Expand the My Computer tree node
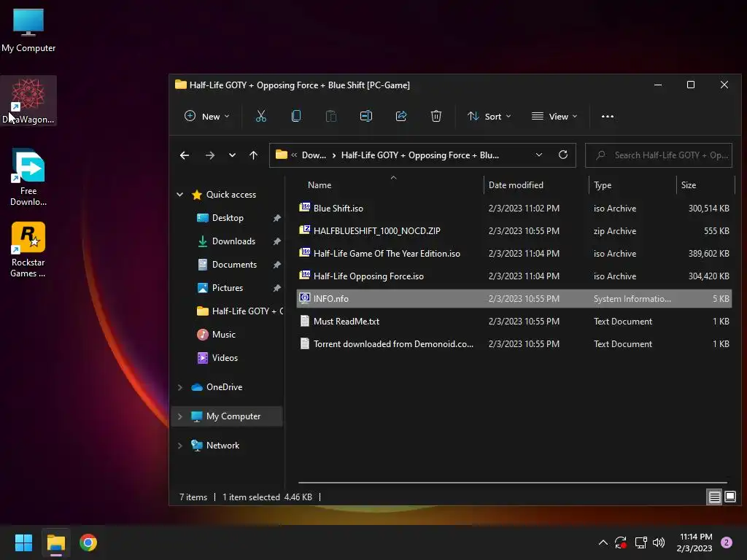Screen dimensions: 747x560 [180, 416]
